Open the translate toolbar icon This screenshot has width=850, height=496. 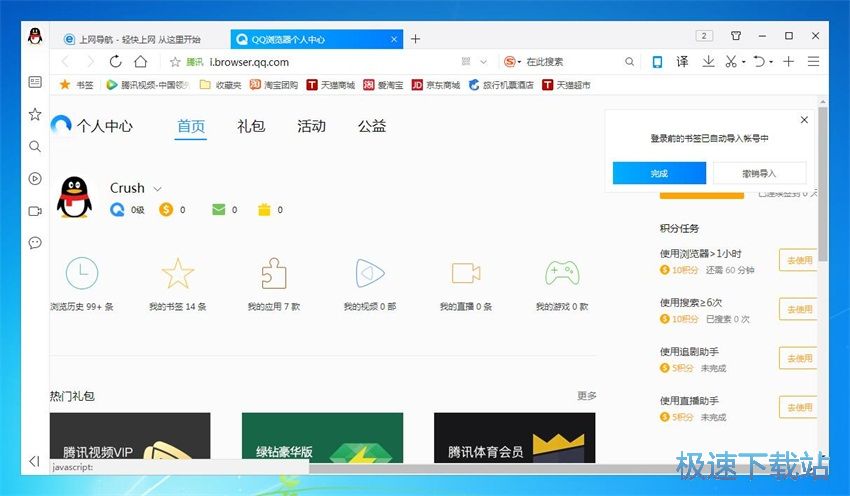(x=682, y=62)
